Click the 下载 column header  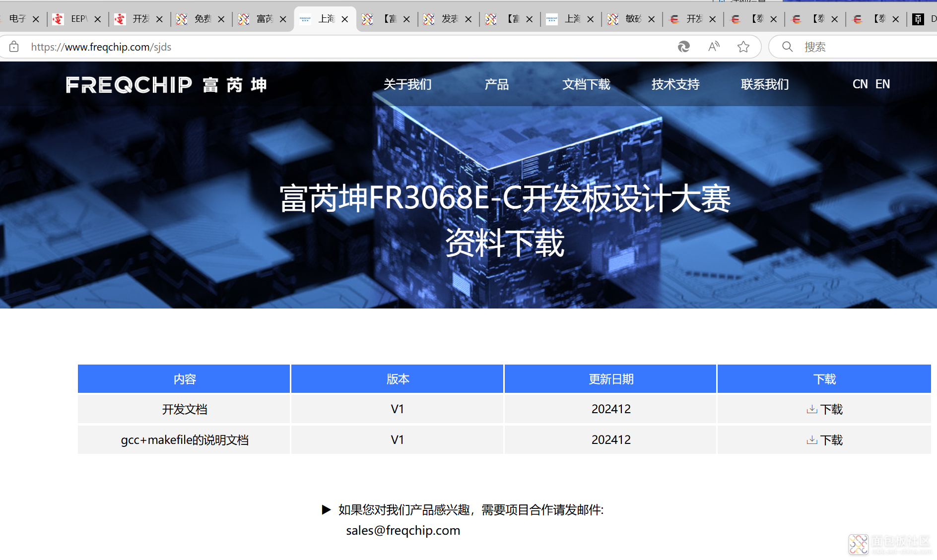(x=824, y=379)
